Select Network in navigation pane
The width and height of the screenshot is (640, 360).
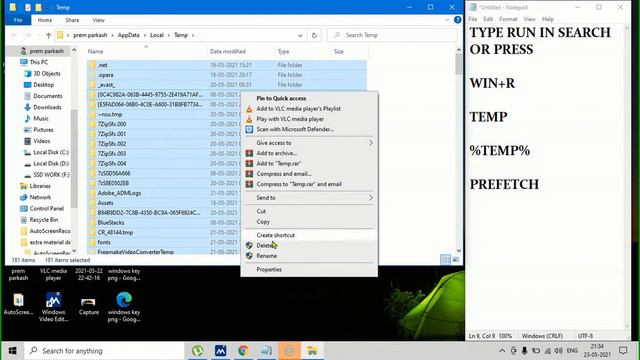pyautogui.click(x=40, y=197)
